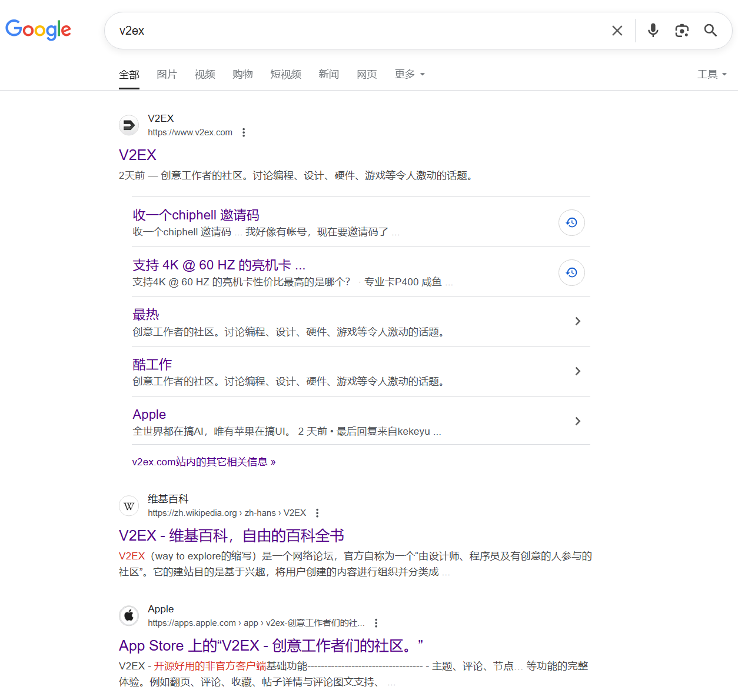Expand the 最热 sitelink chevron
This screenshot has width=738, height=700.
coord(577,321)
